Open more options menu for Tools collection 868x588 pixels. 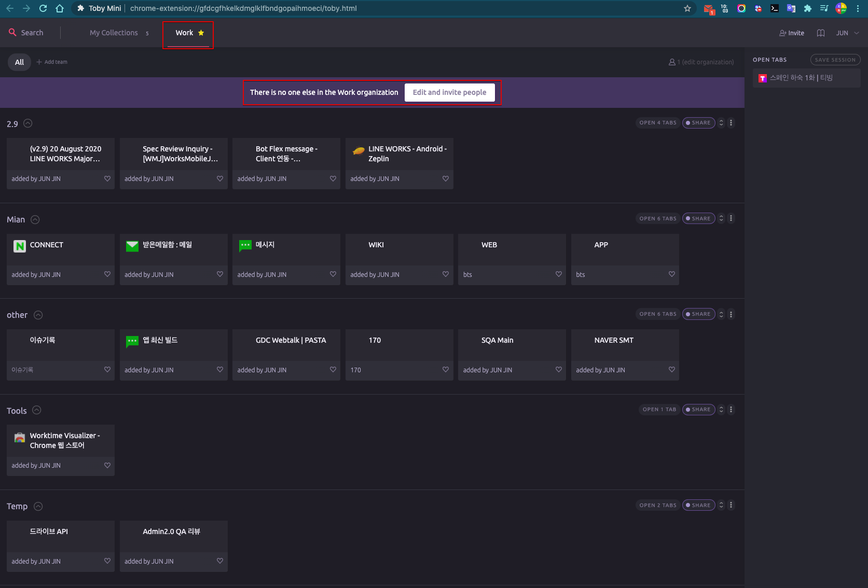(x=731, y=410)
